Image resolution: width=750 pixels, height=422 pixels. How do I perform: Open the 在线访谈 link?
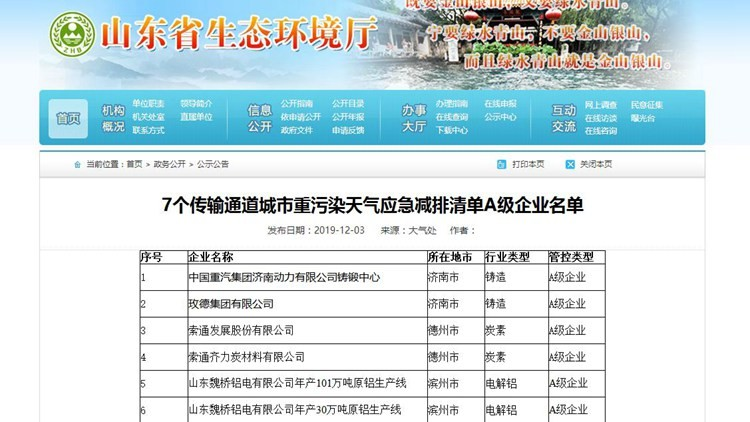[x=601, y=118]
